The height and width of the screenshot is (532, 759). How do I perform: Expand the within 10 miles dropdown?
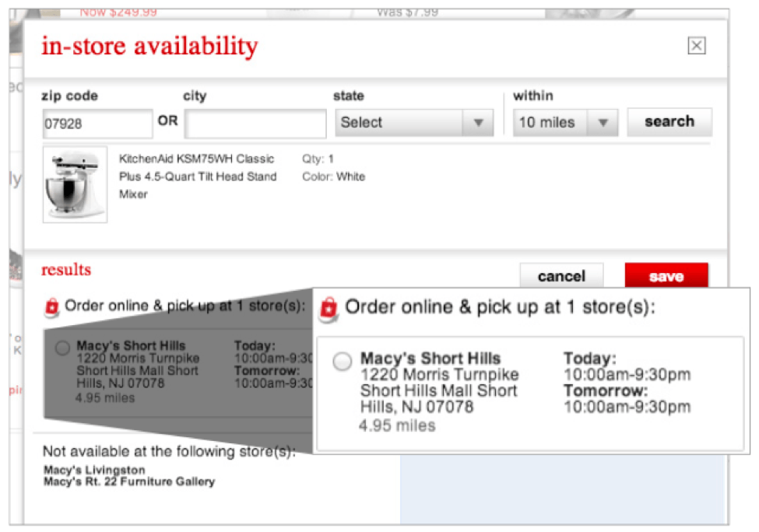[564, 123]
